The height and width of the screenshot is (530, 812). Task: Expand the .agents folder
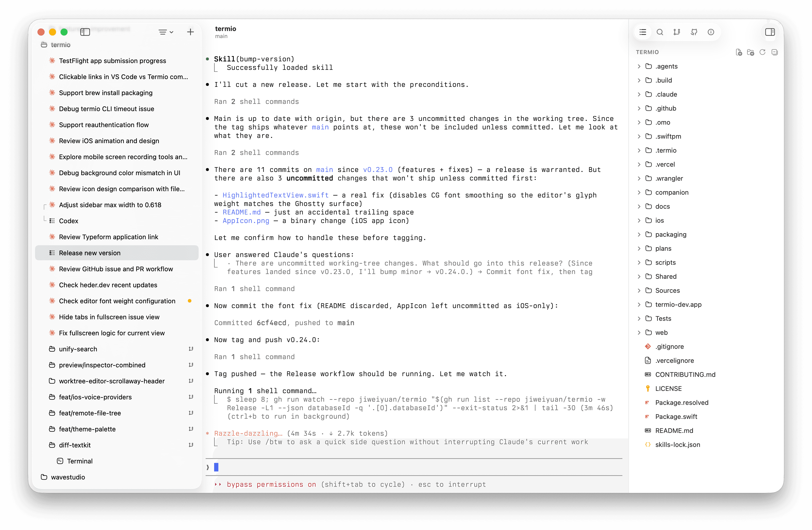point(639,66)
